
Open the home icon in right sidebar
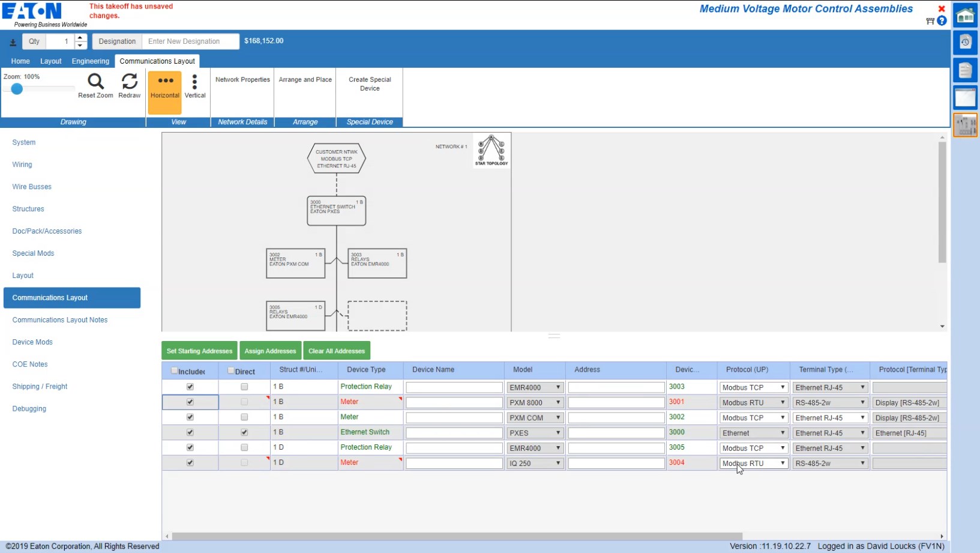[965, 15]
